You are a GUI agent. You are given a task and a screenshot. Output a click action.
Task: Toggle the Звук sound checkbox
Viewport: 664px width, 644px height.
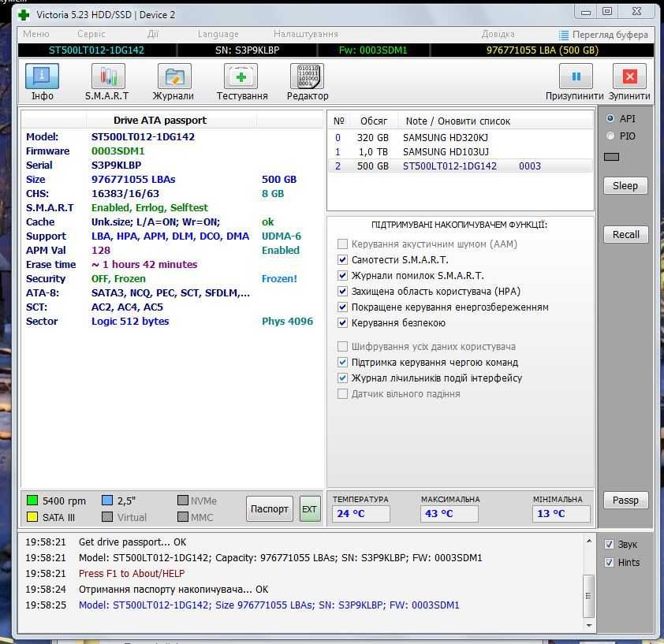tap(609, 545)
